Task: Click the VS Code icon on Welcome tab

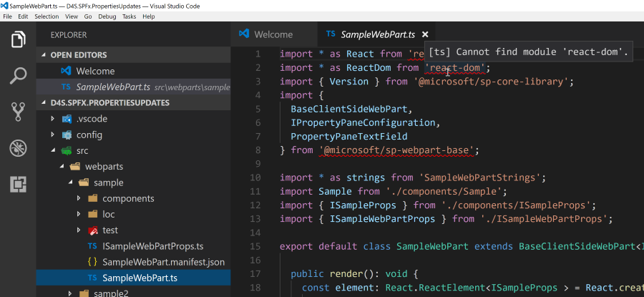Action: (244, 34)
